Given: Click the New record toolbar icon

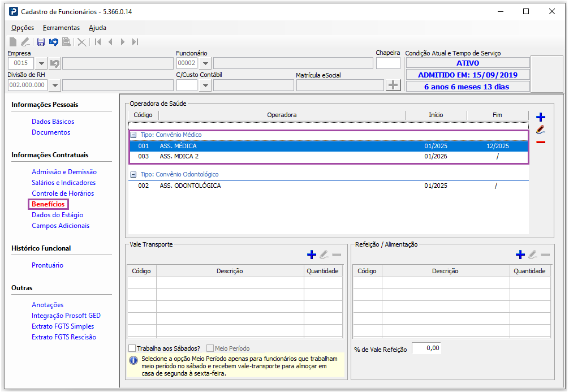Looking at the screenshot, I should [x=13, y=42].
